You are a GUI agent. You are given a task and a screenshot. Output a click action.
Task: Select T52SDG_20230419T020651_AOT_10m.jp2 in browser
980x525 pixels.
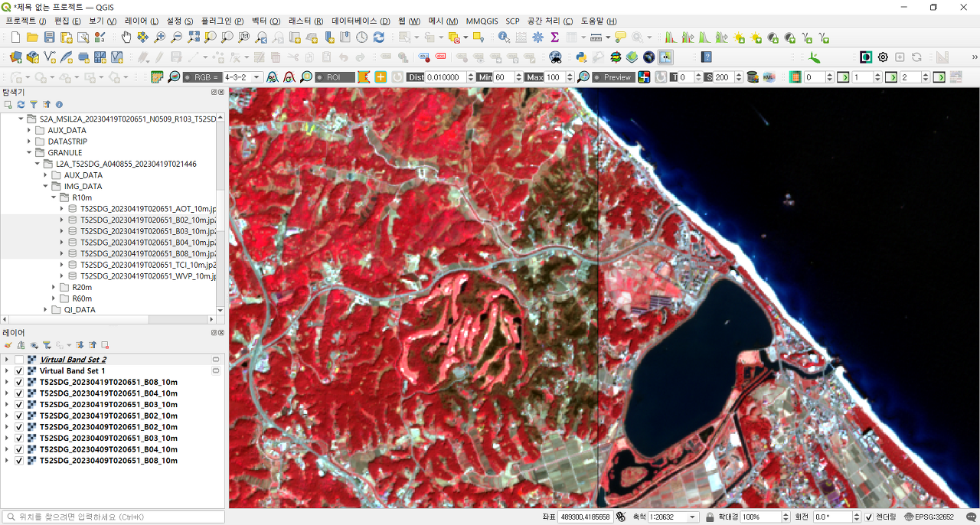tap(148, 209)
